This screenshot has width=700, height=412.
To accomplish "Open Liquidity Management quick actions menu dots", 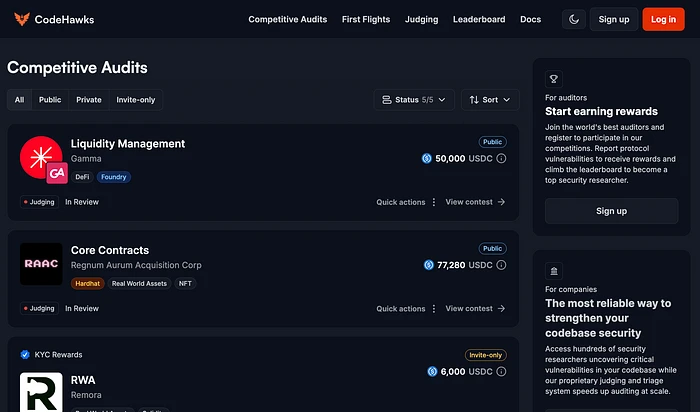I will pos(433,201).
